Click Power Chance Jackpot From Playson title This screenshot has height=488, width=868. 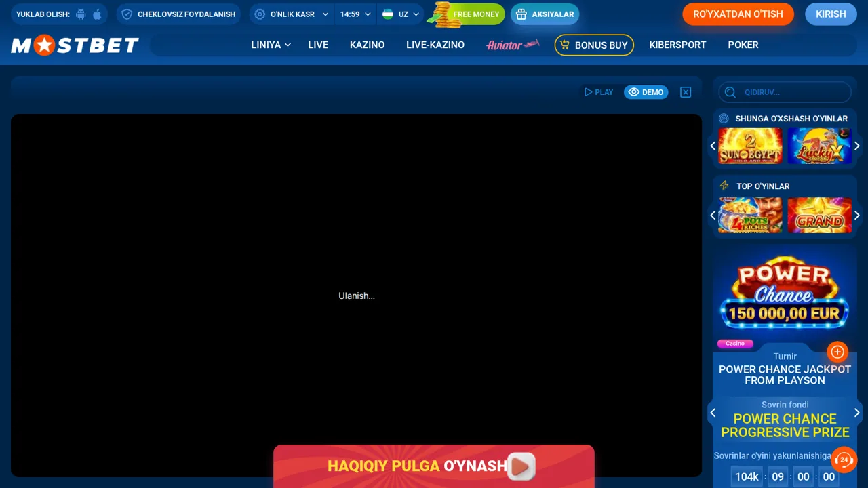(785, 375)
